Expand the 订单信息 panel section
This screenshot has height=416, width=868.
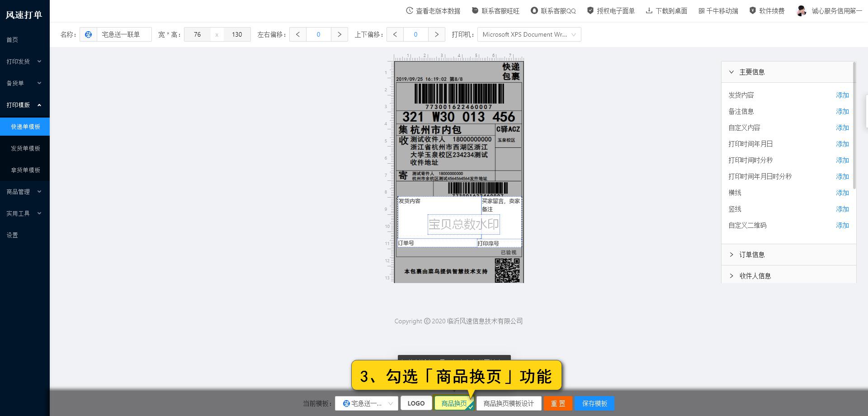click(x=789, y=255)
